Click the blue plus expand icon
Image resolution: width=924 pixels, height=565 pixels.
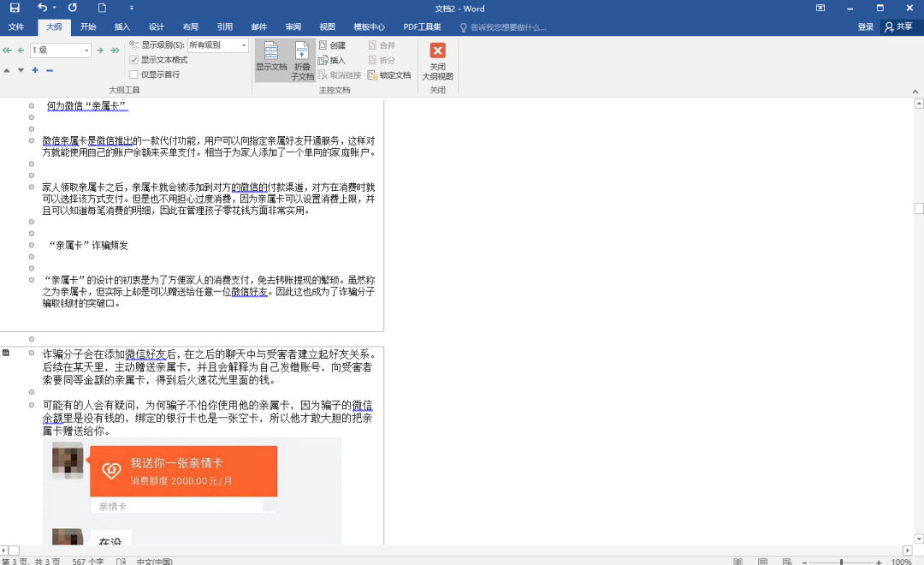(x=35, y=70)
